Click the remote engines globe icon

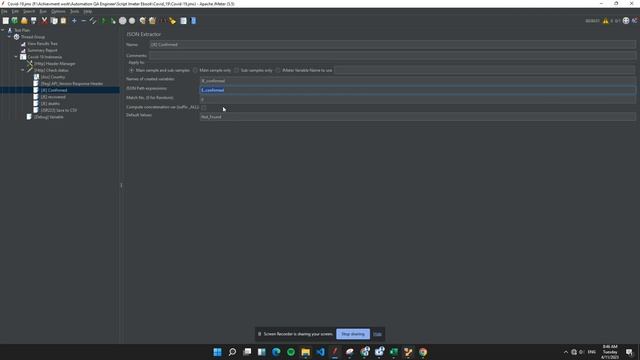click(626, 21)
